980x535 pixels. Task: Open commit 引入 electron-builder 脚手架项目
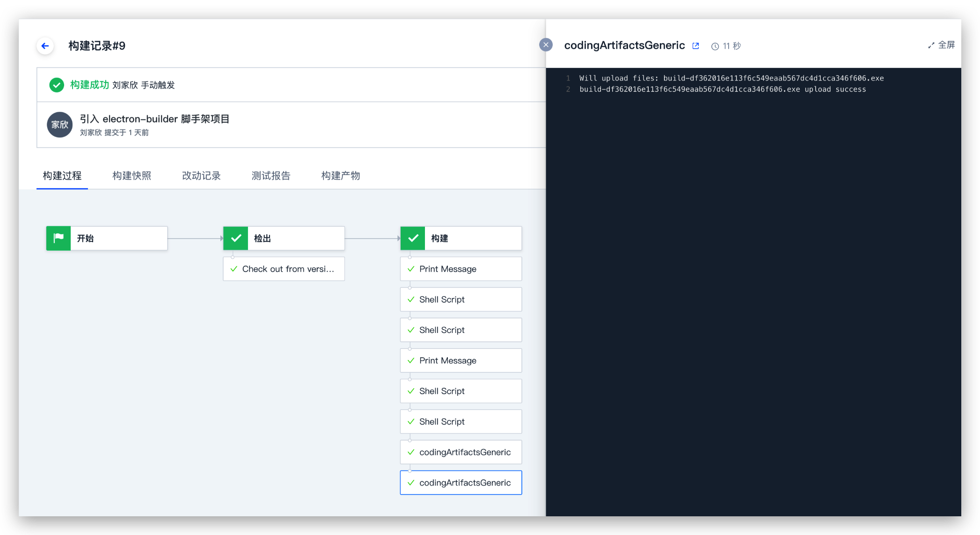pos(154,119)
